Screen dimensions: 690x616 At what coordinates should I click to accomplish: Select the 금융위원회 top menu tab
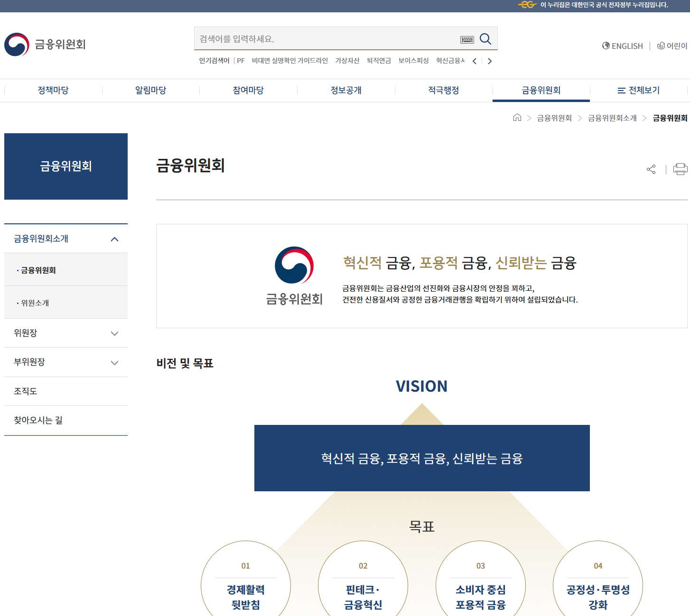tap(541, 90)
